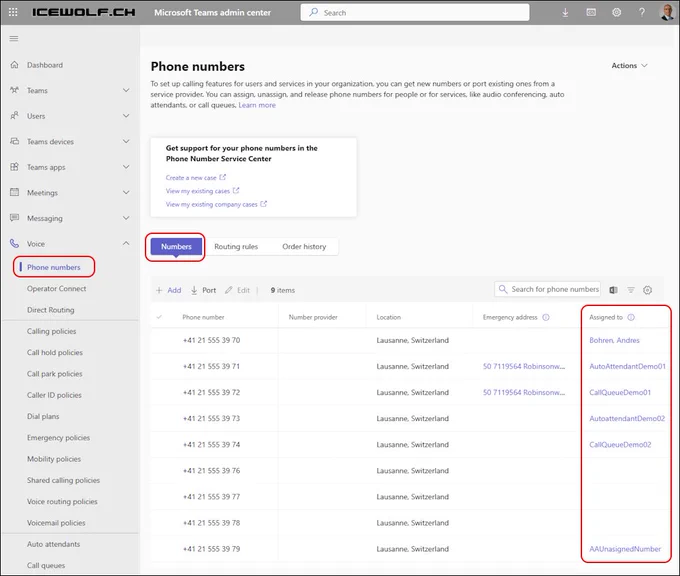The height and width of the screenshot is (576, 680).
Task: Click the search magnifier icon in the top search box
Action: click(x=313, y=12)
